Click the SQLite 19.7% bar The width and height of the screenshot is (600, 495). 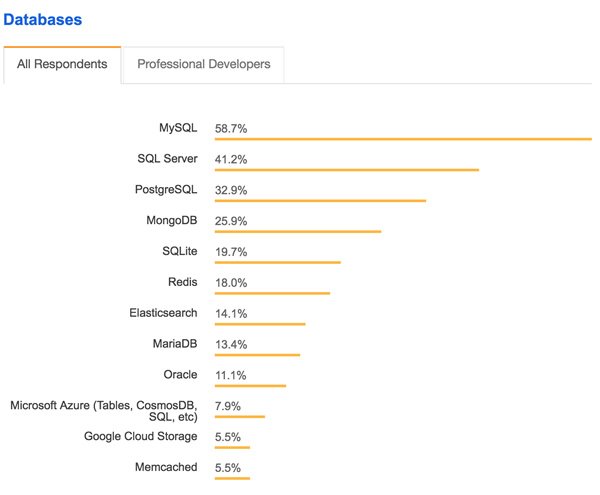coord(277,263)
